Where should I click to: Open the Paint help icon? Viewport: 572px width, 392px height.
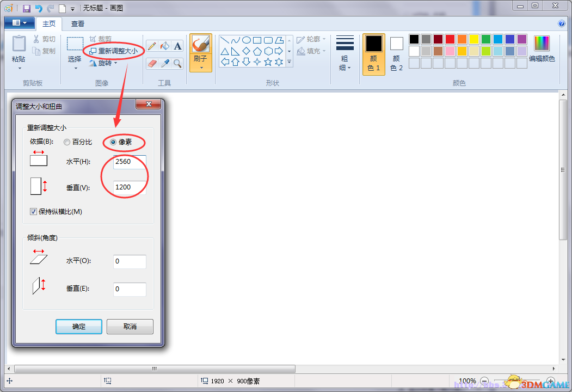[x=562, y=23]
